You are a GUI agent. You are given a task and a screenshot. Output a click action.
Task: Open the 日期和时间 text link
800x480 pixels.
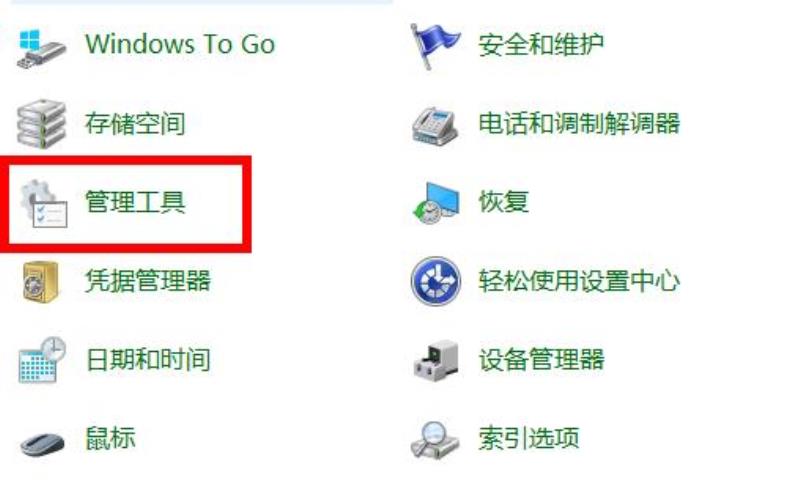point(148,360)
